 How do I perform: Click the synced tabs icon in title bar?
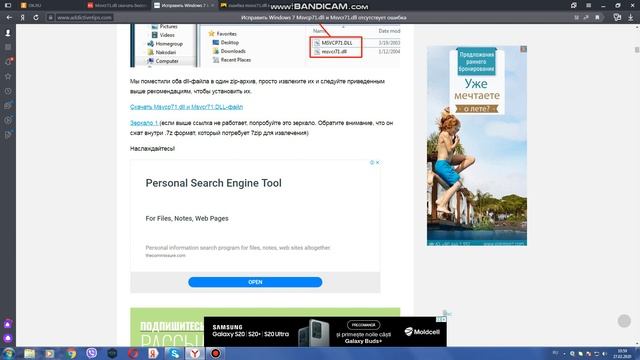(x=574, y=5)
